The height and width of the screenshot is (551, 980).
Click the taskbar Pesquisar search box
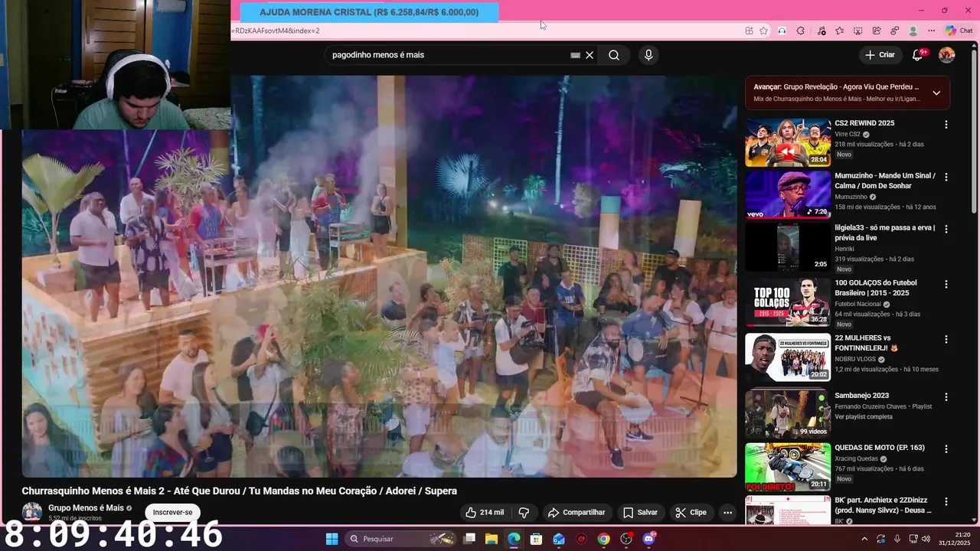point(402,539)
